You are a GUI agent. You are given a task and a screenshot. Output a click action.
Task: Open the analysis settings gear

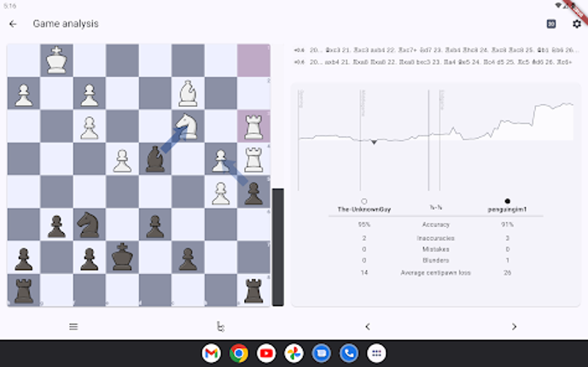576,24
